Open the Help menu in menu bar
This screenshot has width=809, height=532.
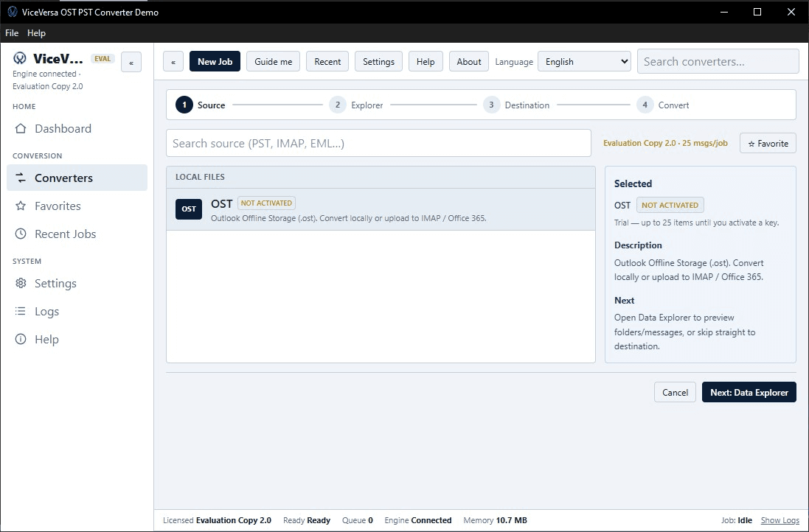click(36, 33)
